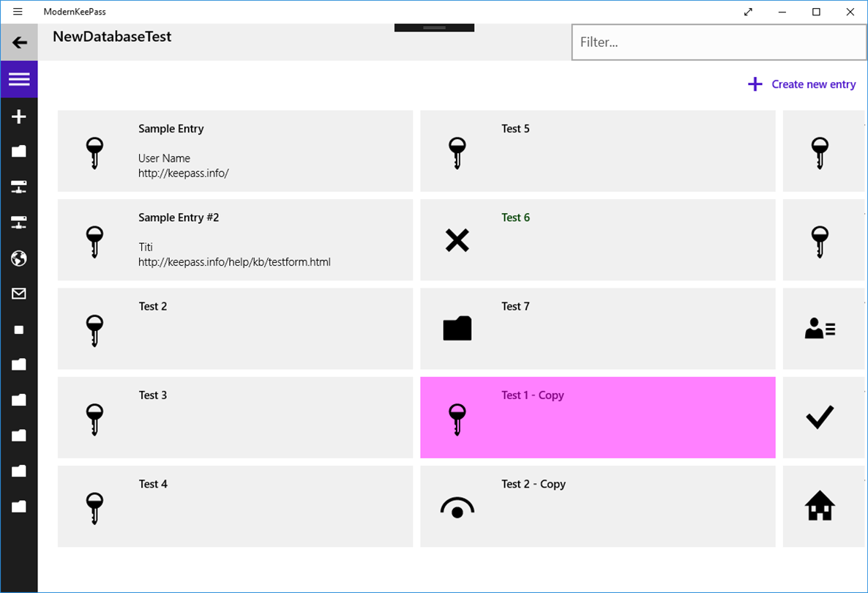Select the pink Test 1 - Copy entry
The width and height of the screenshot is (868, 593).
pyautogui.click(x=597, y=417)
